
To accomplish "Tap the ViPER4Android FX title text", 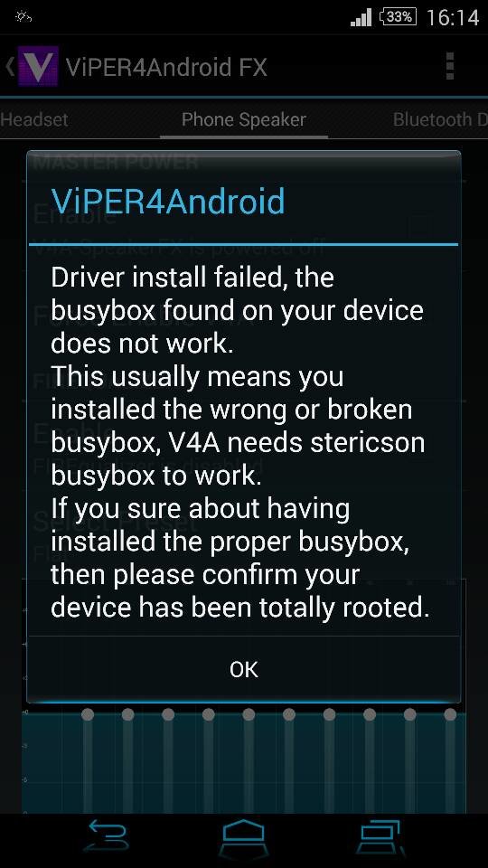I will 166,67.
